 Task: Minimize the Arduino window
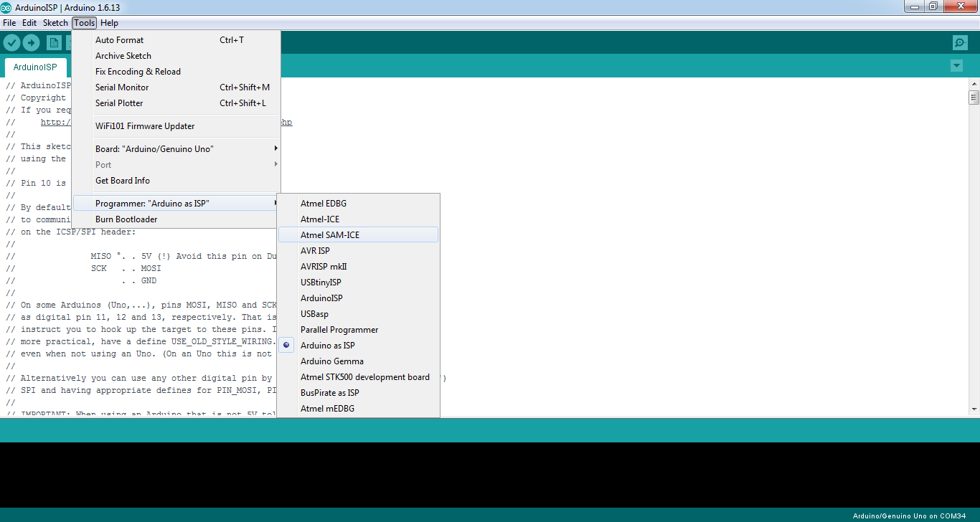[913, 6]
